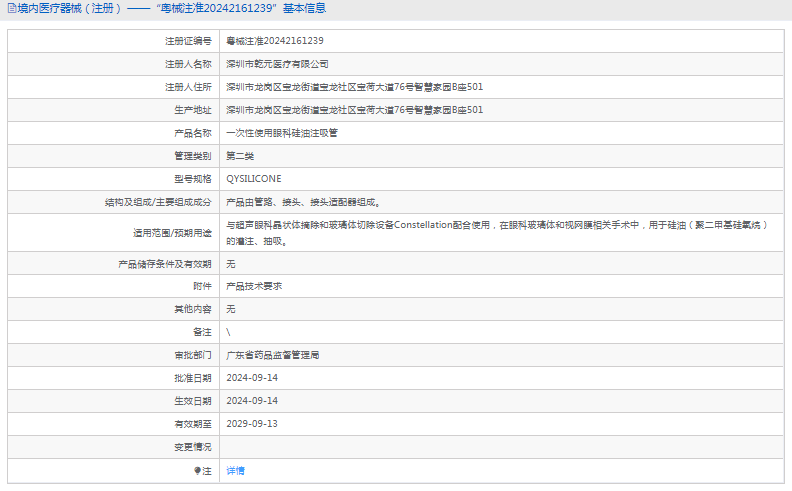Click the 生效日期 label

tap(193, 401)
